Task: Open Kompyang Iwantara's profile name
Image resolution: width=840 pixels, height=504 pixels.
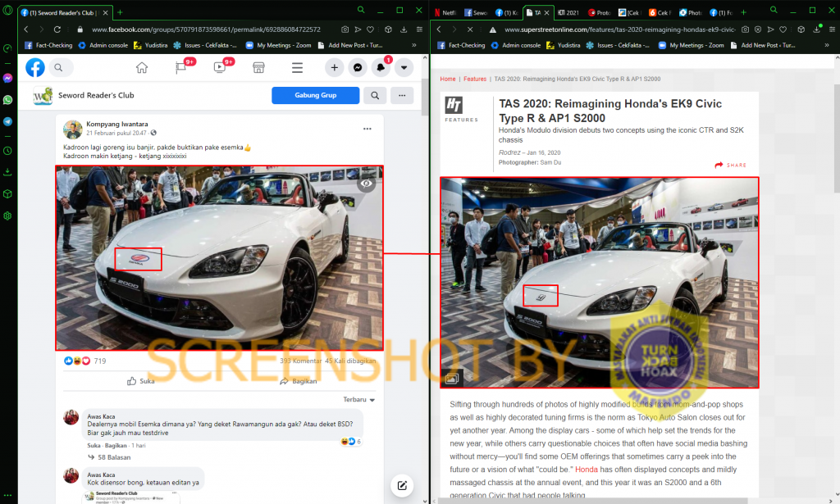Action: click(x=116, y=124)
